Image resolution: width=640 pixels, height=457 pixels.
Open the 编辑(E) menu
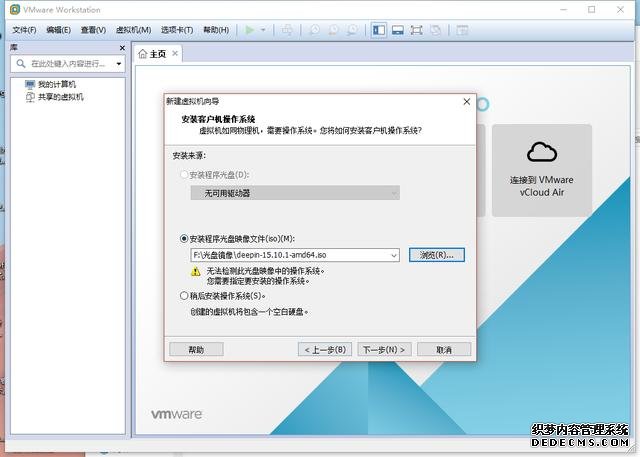tap(58, 30)
